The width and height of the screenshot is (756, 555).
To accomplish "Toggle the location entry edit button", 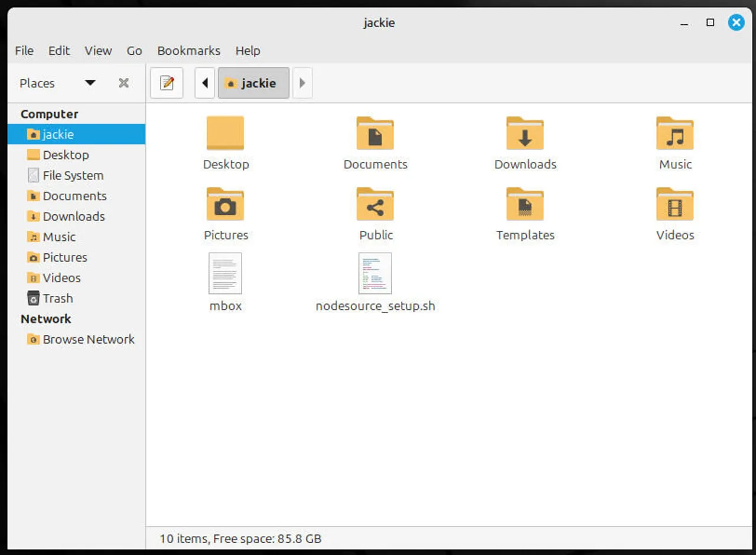I will coord(167,83).
